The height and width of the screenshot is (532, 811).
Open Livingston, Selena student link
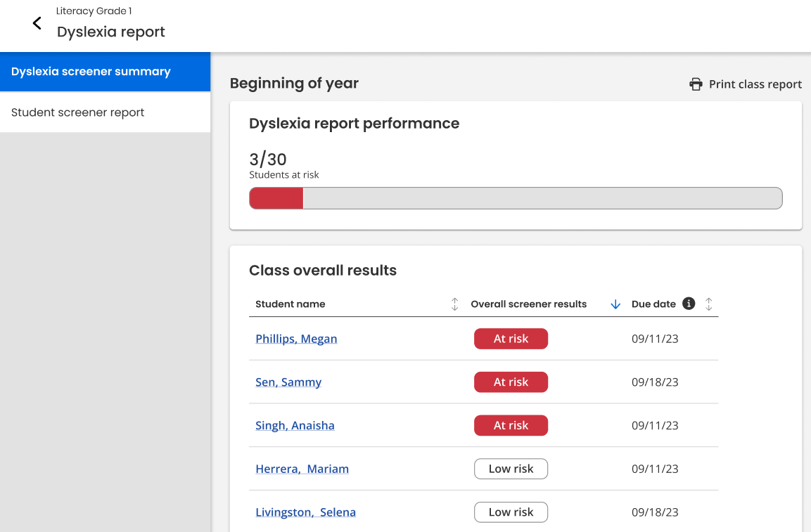pos(305,512)
